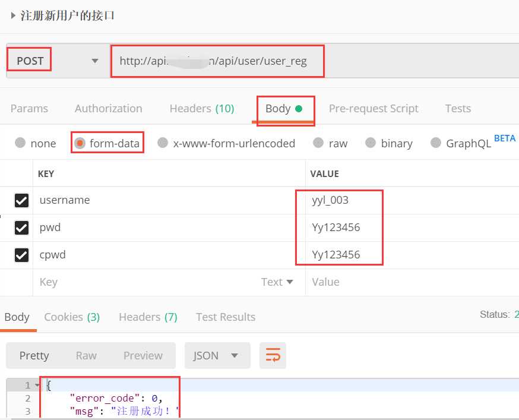Click the "error_code" line in response
The image size is (519, 420).
[x=116, y=398]
